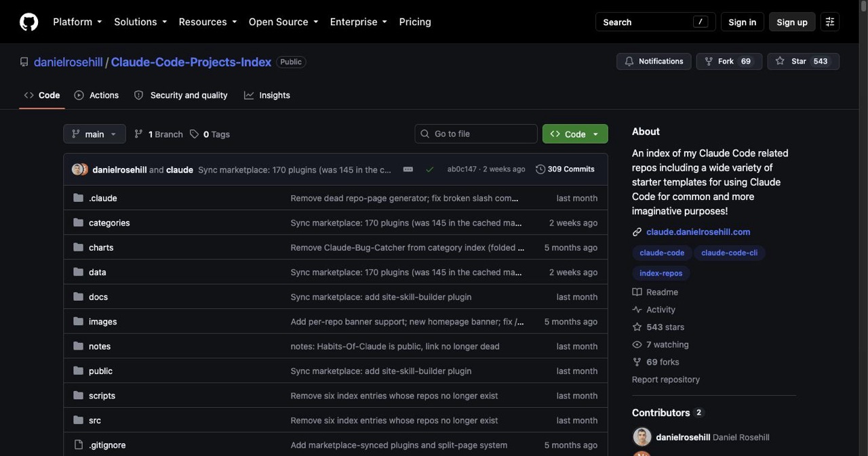868x456 pixels.
Task: Click the data folder icon
Action: (x=78, y=272)
